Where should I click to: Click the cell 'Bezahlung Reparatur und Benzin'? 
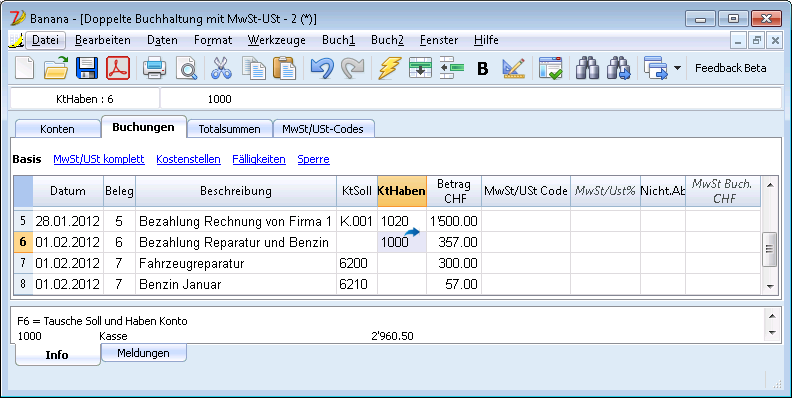[x=236, y=242]
